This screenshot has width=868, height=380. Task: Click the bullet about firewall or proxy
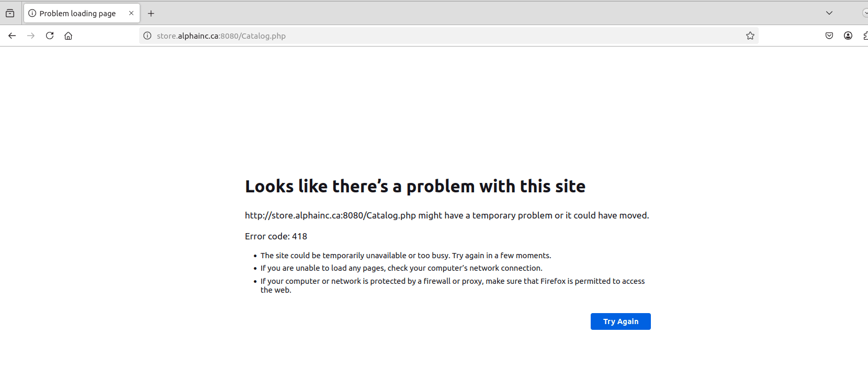tap(453, 285)
